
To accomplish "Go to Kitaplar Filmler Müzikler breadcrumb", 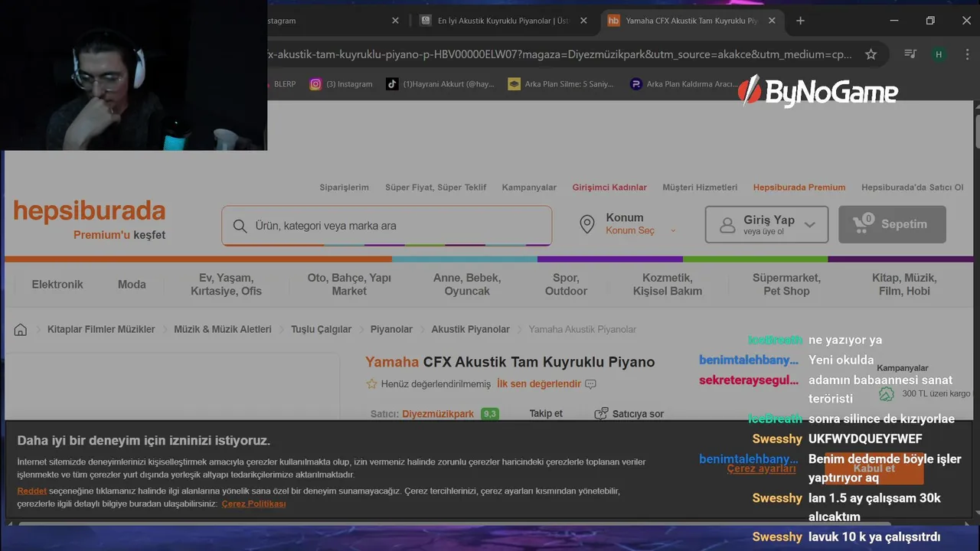I will click(101, 329).
